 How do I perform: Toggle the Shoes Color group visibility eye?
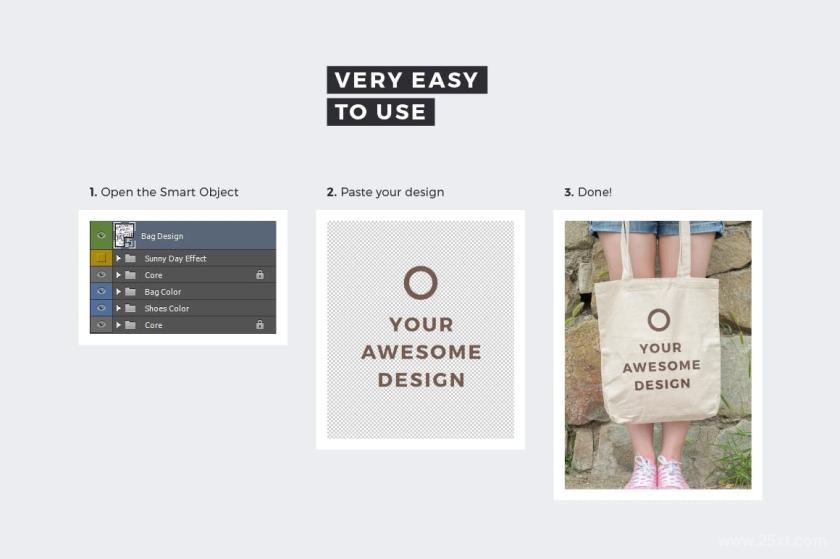[101, 308]
